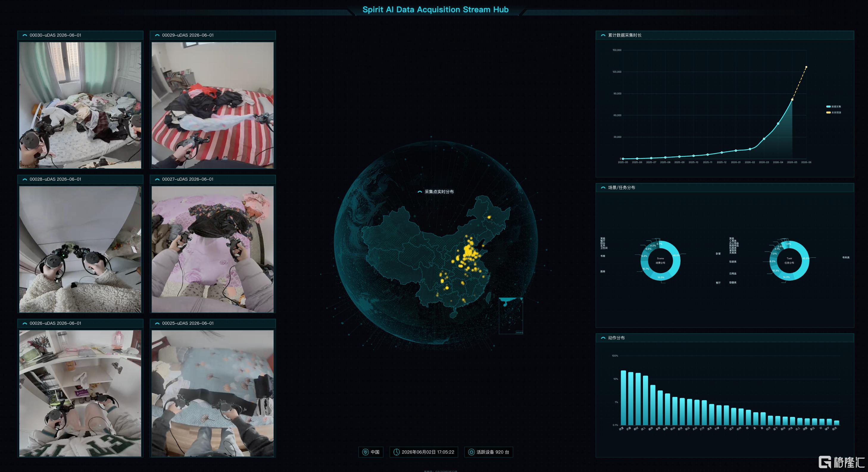Click the 书房 label of the Scene chart
868x472 pixels.
pos(603,256)
